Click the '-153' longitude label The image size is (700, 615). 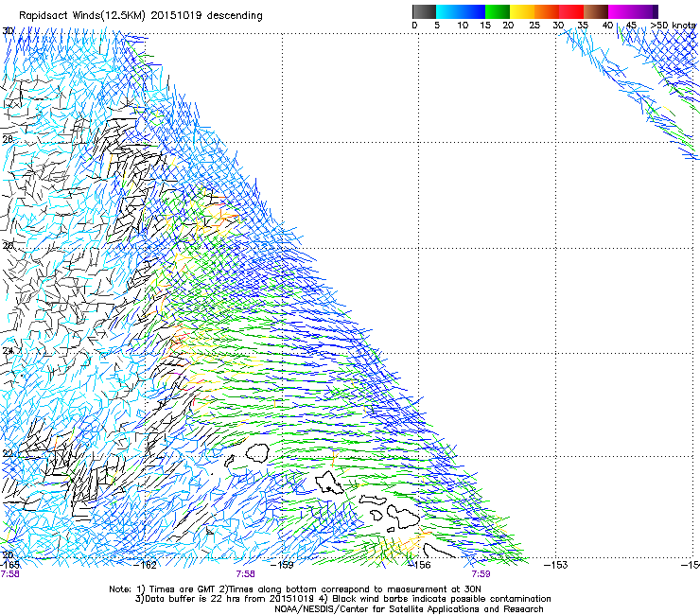coord(556,565)
